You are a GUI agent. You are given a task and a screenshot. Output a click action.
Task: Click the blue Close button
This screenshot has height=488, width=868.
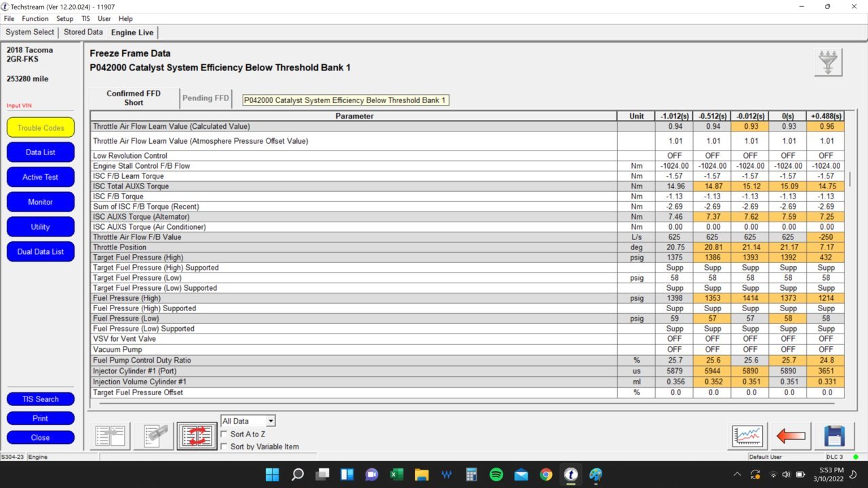click(41, 438)
